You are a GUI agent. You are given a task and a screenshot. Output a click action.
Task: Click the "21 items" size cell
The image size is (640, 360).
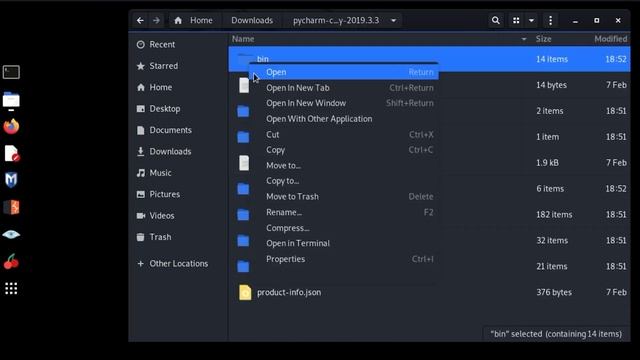(x=551, y=267)
